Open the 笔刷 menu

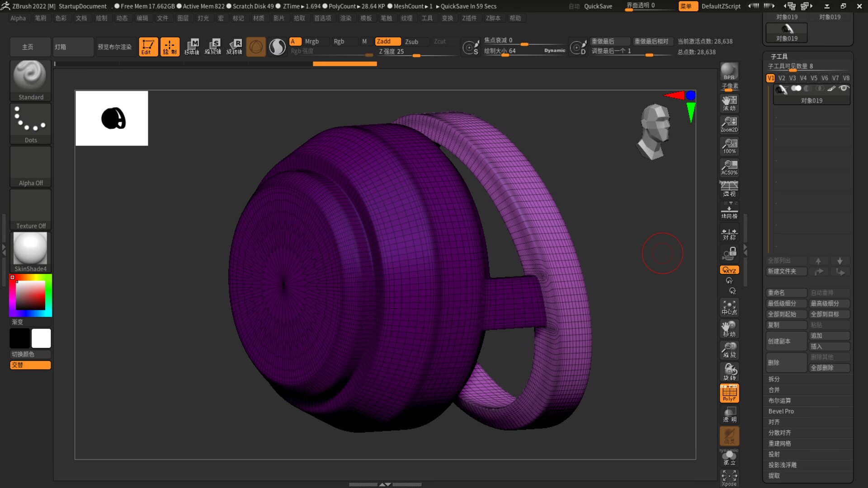coord(40,18)
